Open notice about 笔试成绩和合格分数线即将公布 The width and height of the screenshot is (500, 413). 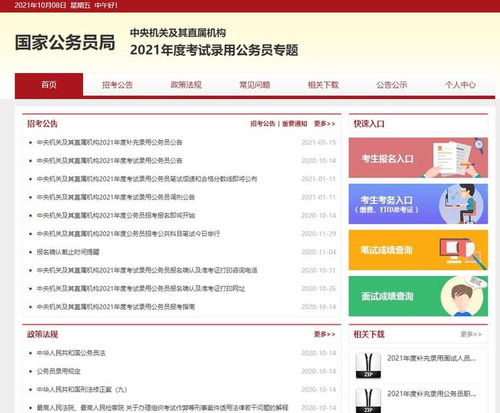click(147, 179)
